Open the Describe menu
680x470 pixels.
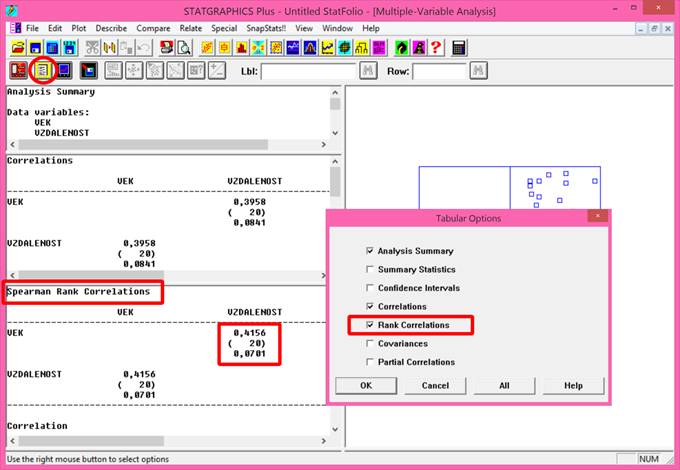tap(111, 28)
